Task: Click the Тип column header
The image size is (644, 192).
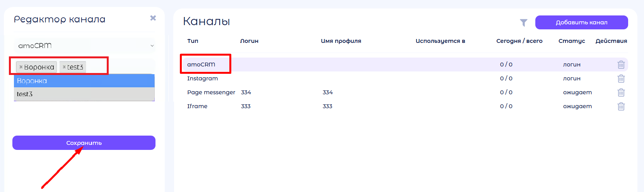Action: (193, 41)
